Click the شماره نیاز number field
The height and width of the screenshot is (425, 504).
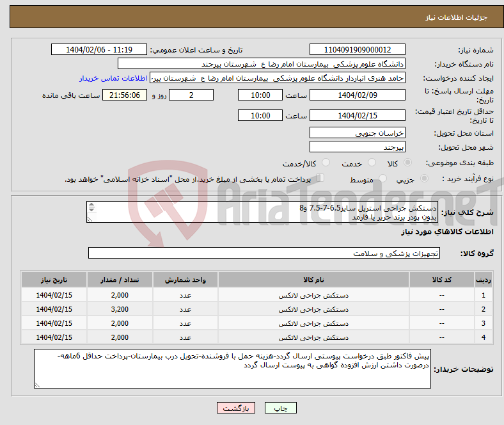[x=357, y=49]
